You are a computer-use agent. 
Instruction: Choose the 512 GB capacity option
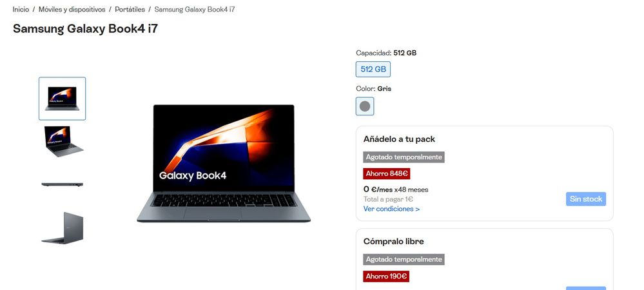[373, 70]
